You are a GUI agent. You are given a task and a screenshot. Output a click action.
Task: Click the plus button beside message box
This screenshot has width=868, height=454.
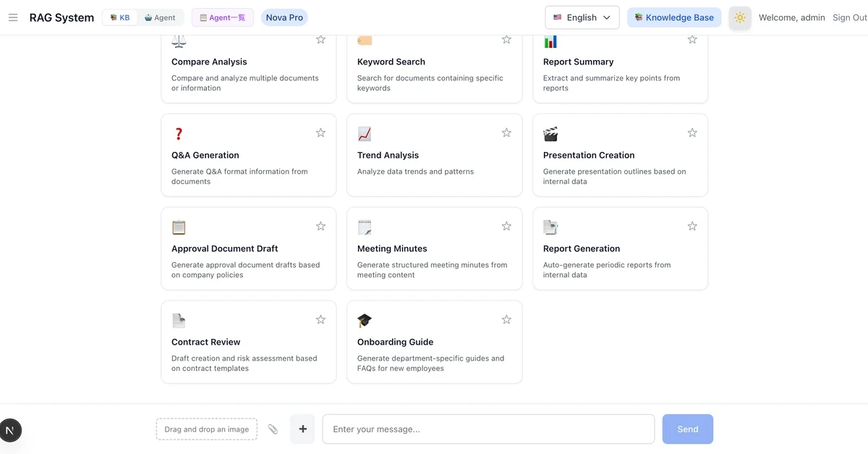click(x=302, y=429)
